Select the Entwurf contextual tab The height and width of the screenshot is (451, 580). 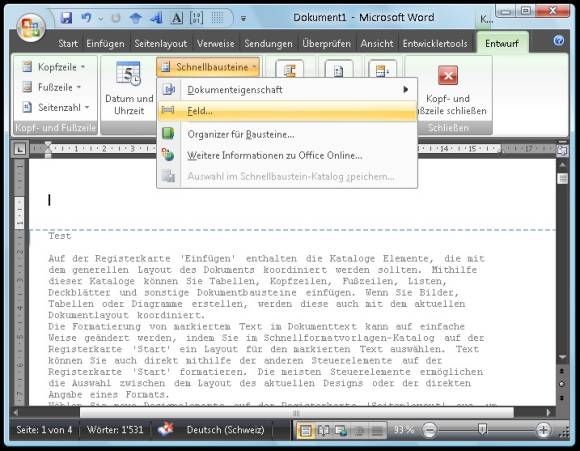pos(502,44)
